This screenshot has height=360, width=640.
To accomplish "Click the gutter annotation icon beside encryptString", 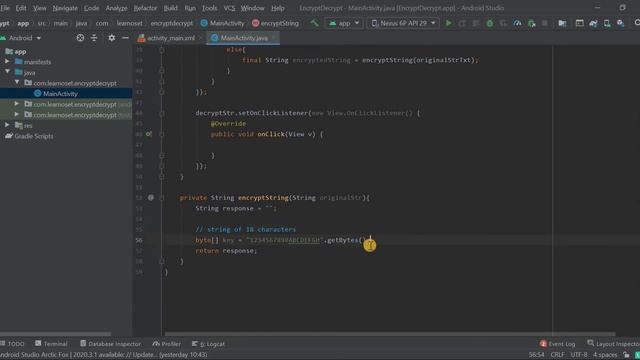I will tap(151, 198).
